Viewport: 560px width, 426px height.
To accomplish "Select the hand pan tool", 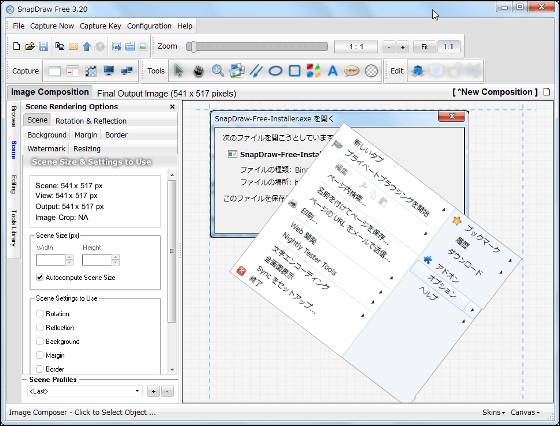I will pos(198,71).
